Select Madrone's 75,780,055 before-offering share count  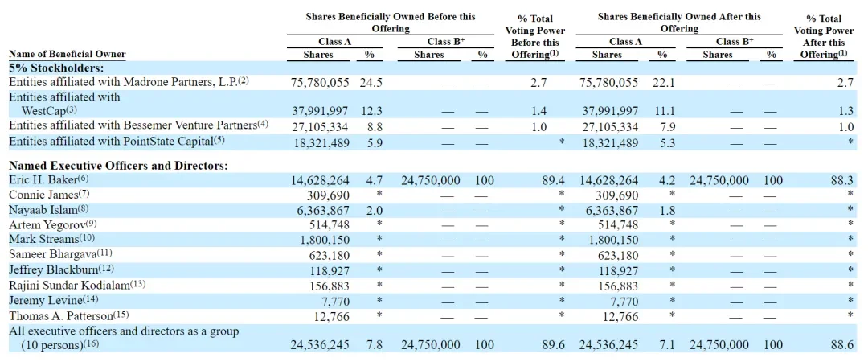point(320,82)
